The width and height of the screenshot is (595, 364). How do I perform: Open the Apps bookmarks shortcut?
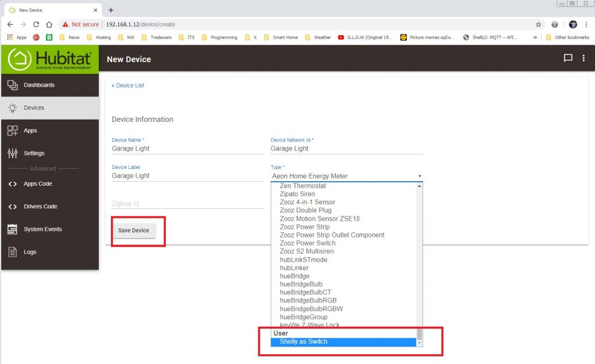coord(17,37)
